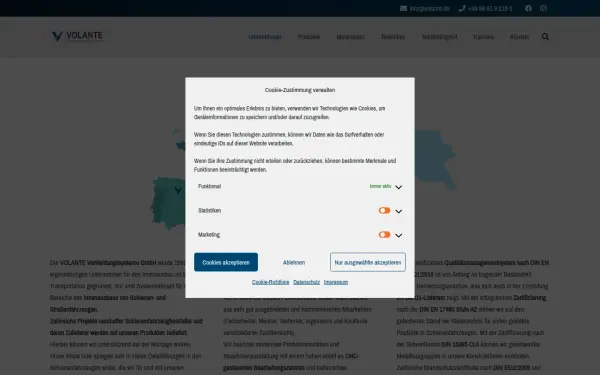Image resolution: width=600 pixels, height=375 pixels.
Task: Expand the Funktional cookie category
Action: tap(398, 187)
